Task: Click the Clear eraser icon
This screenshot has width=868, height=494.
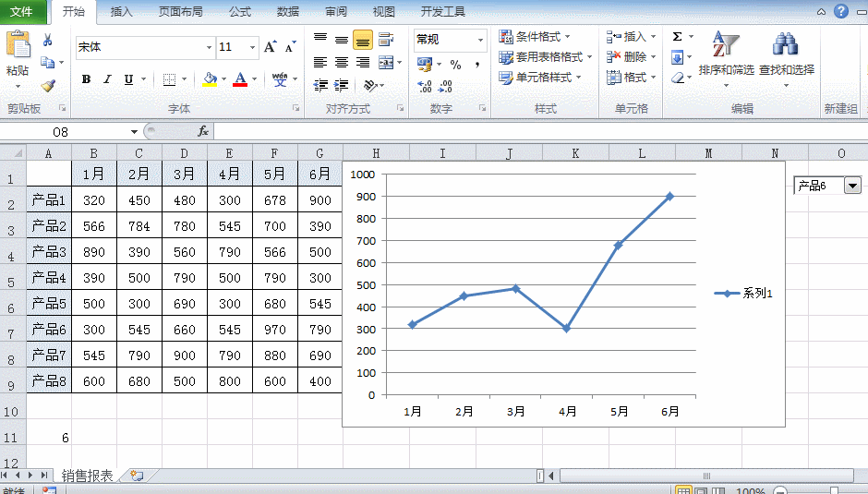Action: (x=678, y=78)
